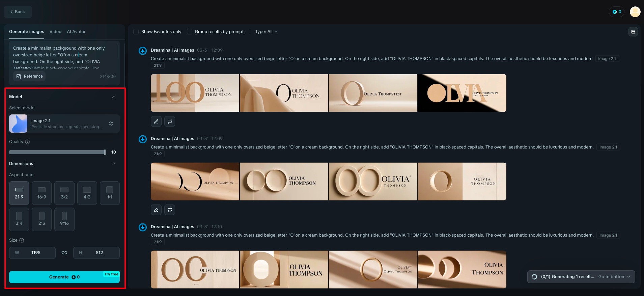Click the regenerate icon under first result
Viewport: 644px width, 296px height.
[x=170, y=122]
